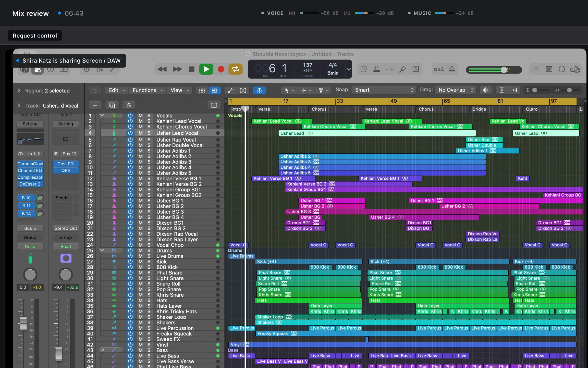Click the red Record button
Screen dimensions: 588x368
point(221,69)
